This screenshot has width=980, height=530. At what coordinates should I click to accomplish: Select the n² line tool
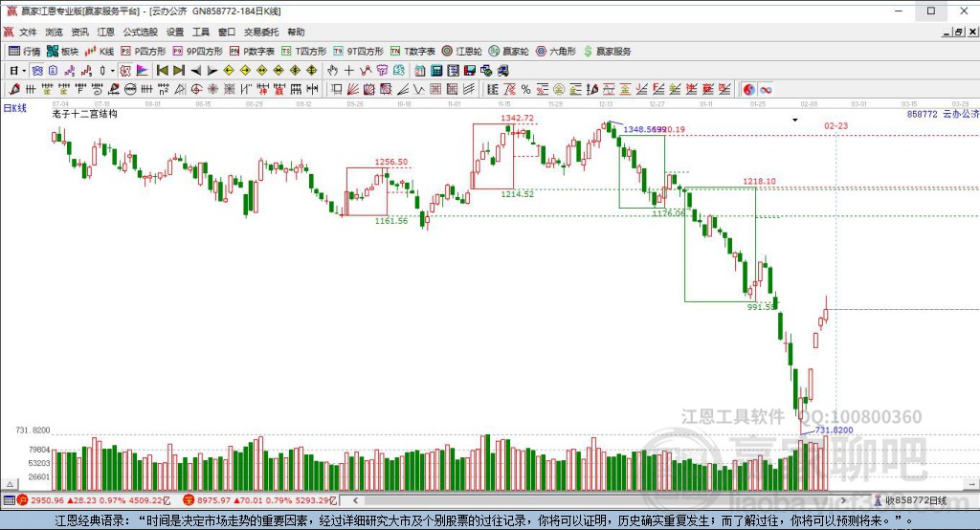click(163, 89)
